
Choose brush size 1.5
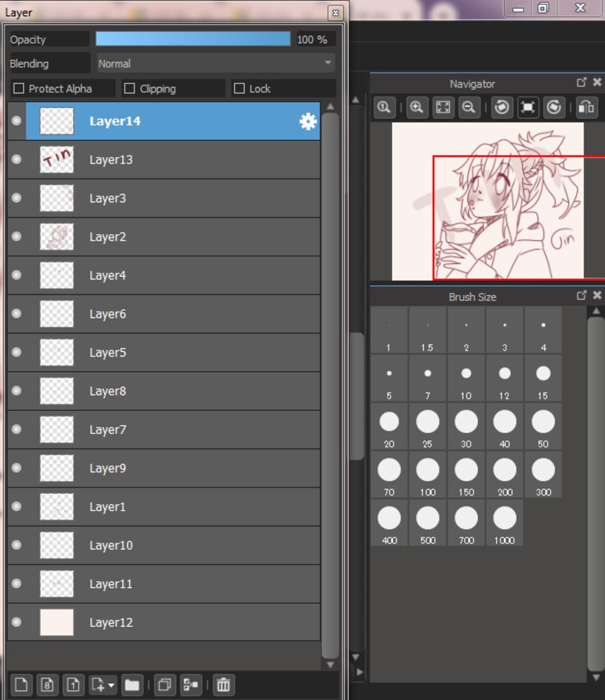click(x=427, y=330)
